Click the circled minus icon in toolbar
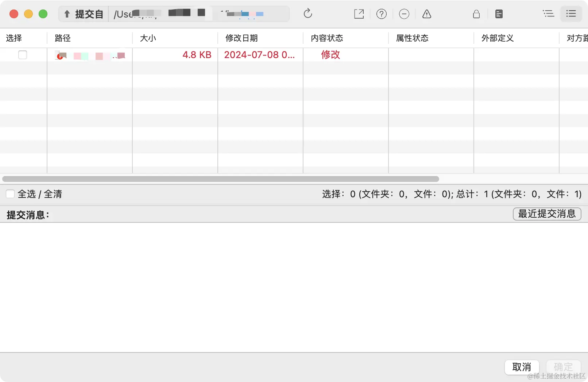The width and height of the screenshot is (588, 382). tap(404, 14)
